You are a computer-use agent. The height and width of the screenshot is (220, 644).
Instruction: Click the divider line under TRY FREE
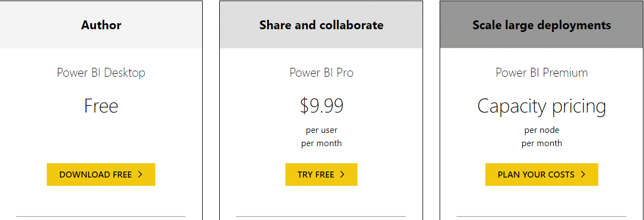[x=321, y=216]
